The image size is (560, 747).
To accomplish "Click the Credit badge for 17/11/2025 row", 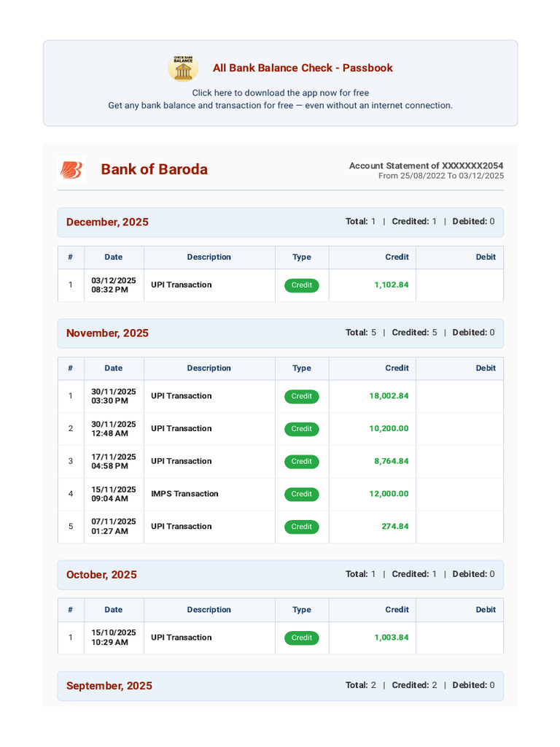I will (x=302, y=462).
